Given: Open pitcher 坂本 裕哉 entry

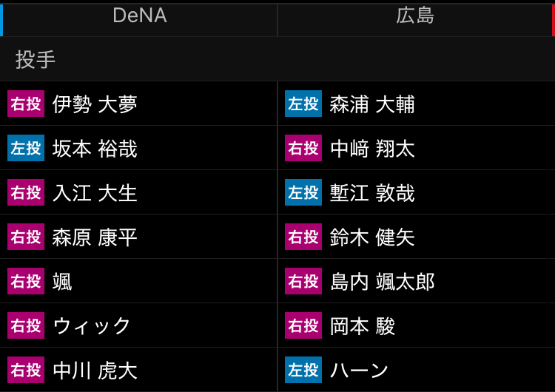Looking at the screenshot, I should pyautogui.click(x=138, y=148).
